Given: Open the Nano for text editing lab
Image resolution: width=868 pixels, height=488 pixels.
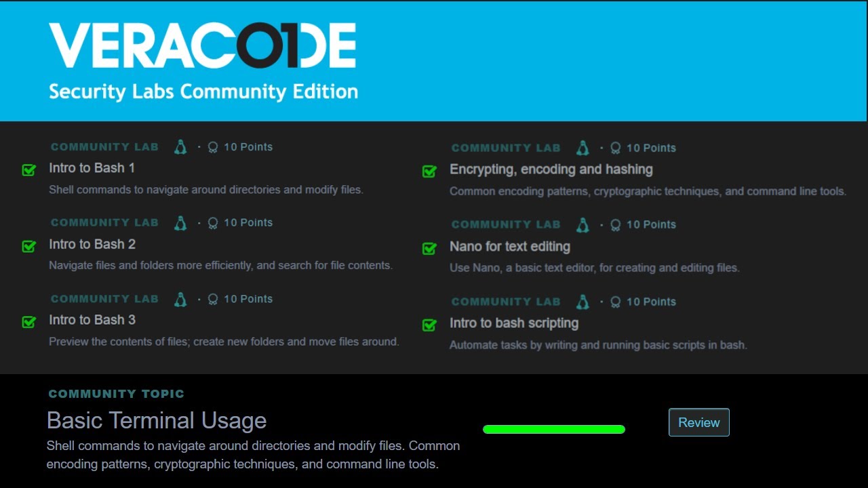Looking at the screenshot, I should pyautogui.click(x=510, y=247).
